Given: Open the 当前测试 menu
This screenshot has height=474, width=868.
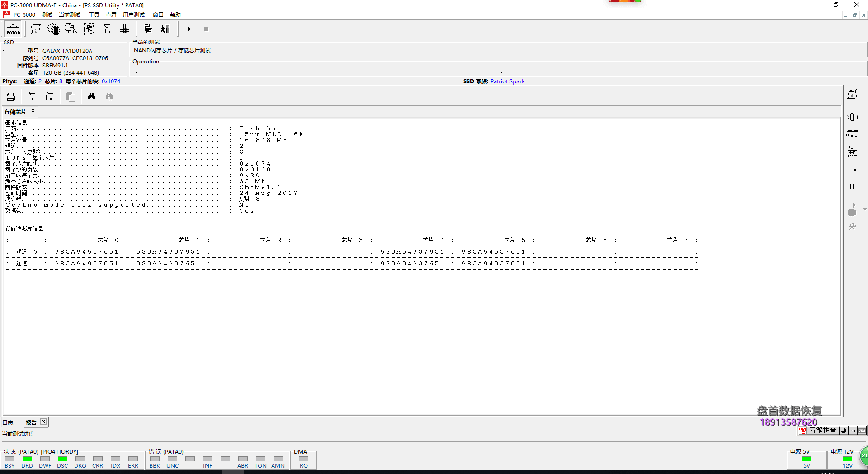Looking at the screenshot, I should tap(70, 14).
